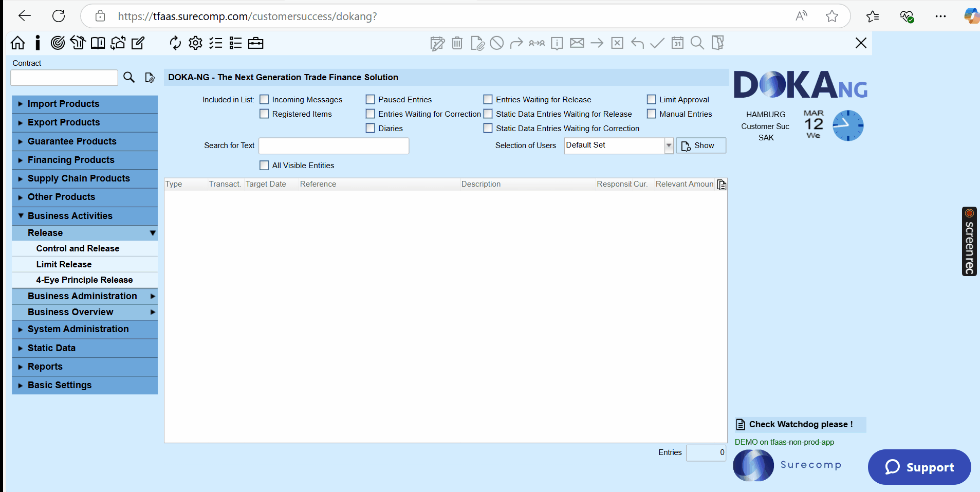The height and width of the screenshot is (492, 980).
Task: Expand the Business Overview submenu
Action: [x=85, y=312]
